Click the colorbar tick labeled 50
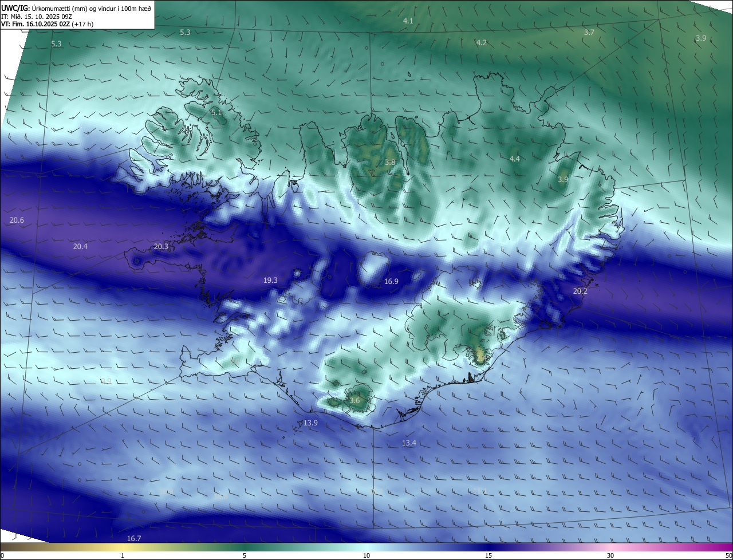The width and height of the screenshot is (733, 560). tap(728, 555)
